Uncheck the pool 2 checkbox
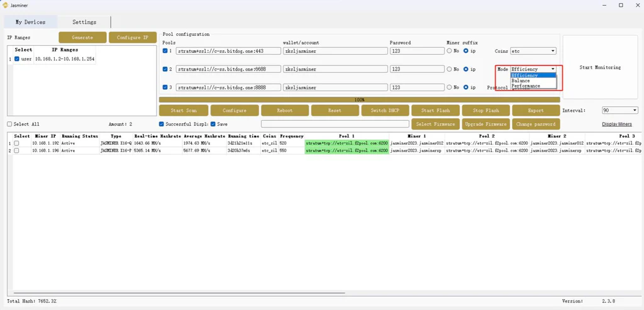The height and width of the screenshot is (310, 644). click(x=165, y=69)
